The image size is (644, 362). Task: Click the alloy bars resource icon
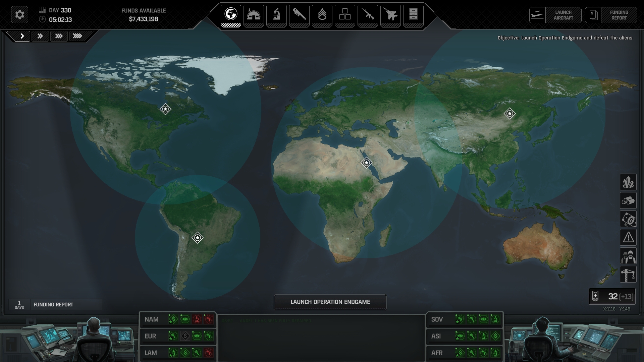[x=628, y=200]
